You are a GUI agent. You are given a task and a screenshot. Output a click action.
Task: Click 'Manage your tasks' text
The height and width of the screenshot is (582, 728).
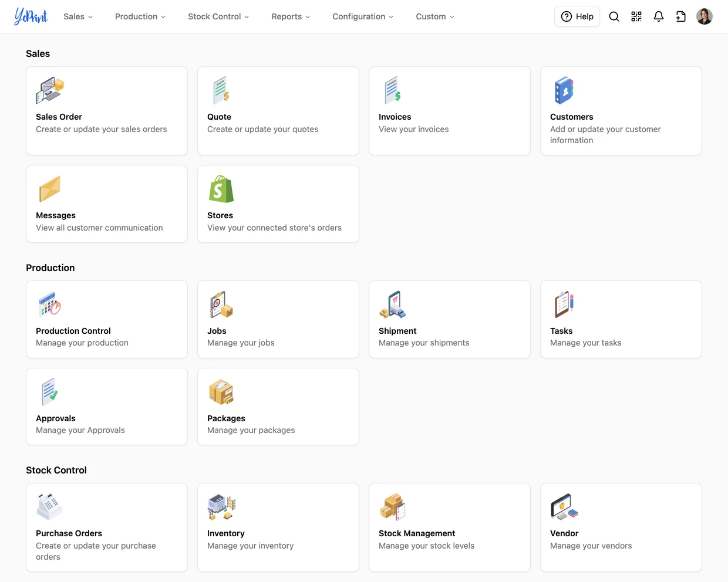(x=585, y=343)
